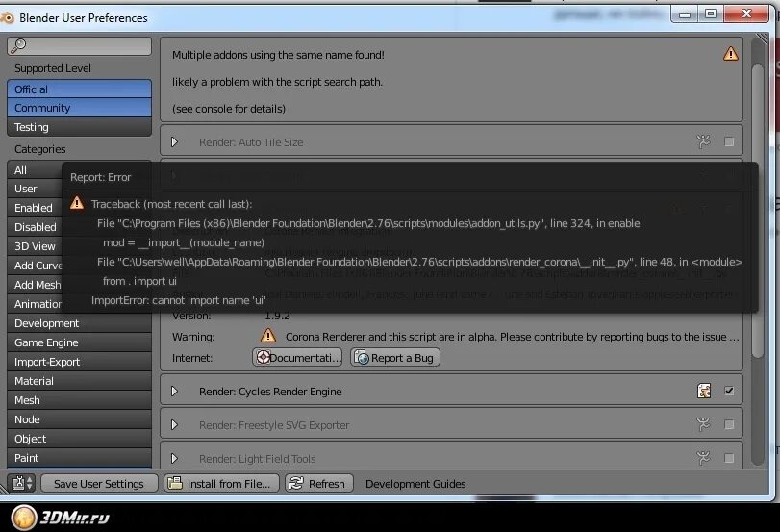Viewport: 780px width, 532px height.
Task: Click Install from File button
Action: point(221,483)
